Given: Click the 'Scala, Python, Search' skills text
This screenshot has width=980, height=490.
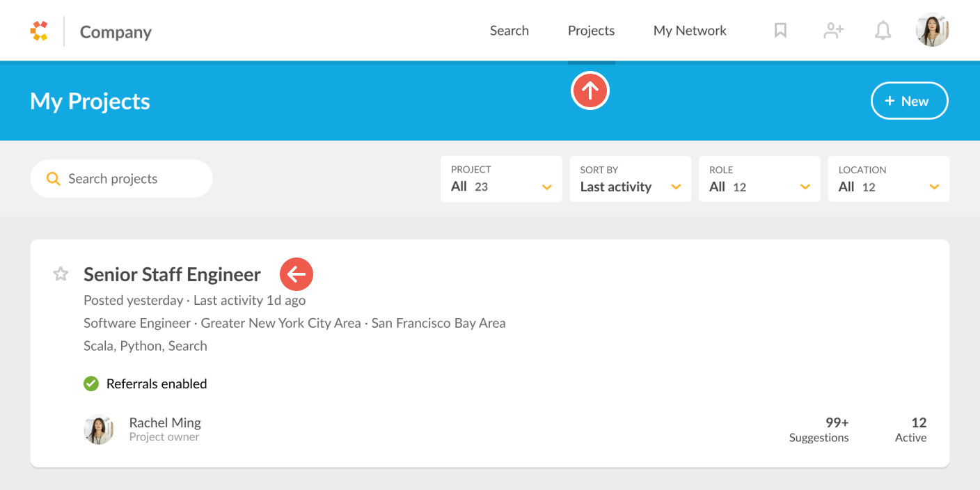Looking at the screenshot, I should click(145, 346).
